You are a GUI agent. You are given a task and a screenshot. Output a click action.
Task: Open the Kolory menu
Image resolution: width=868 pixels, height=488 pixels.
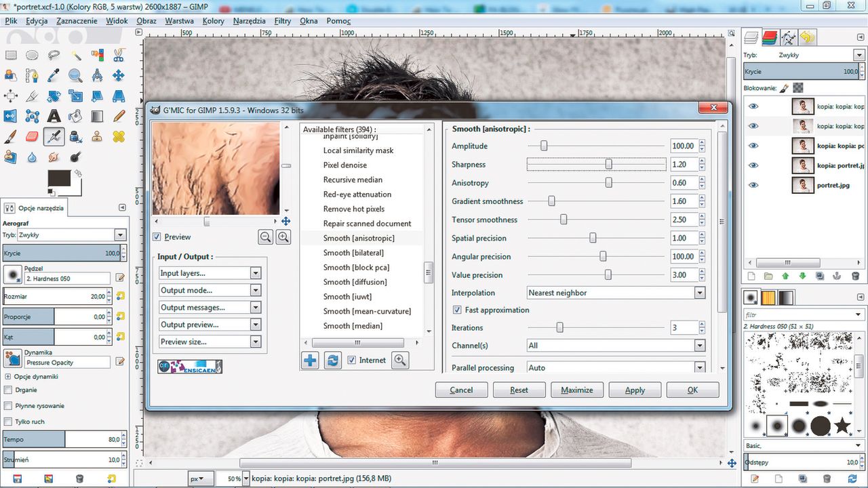coord(214,21)
